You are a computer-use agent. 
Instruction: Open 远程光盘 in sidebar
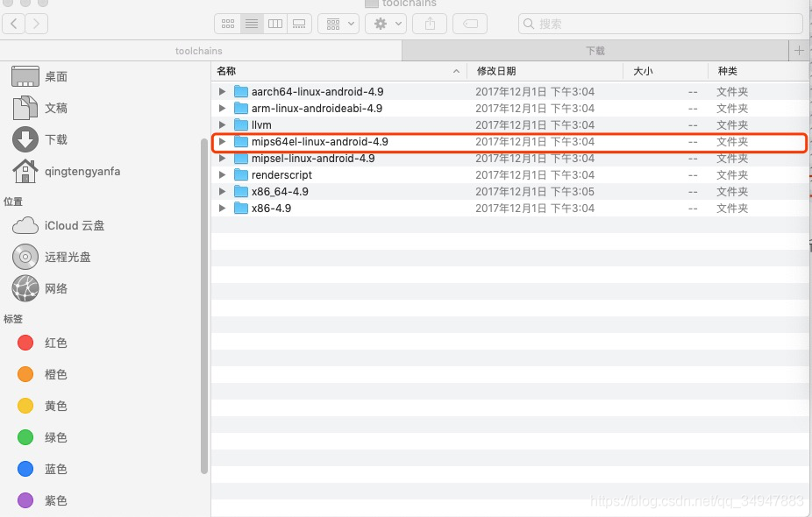click(x=51, y=258)
